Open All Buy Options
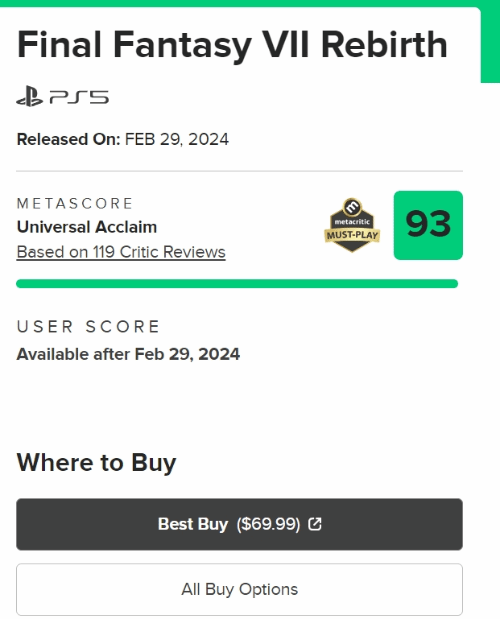Viewport: 500px width, 619px height. [x=240, y=589]
